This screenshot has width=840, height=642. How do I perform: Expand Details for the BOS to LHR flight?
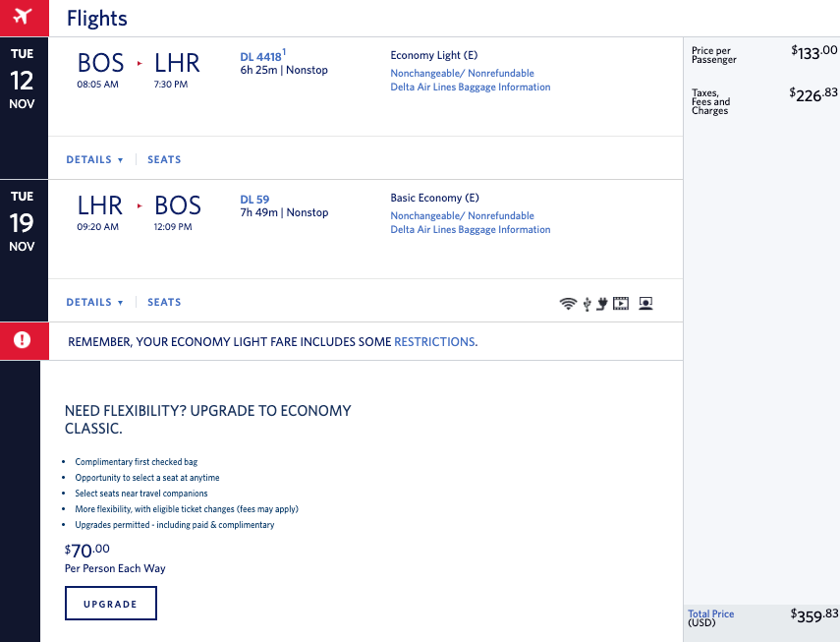click(94, 159)
